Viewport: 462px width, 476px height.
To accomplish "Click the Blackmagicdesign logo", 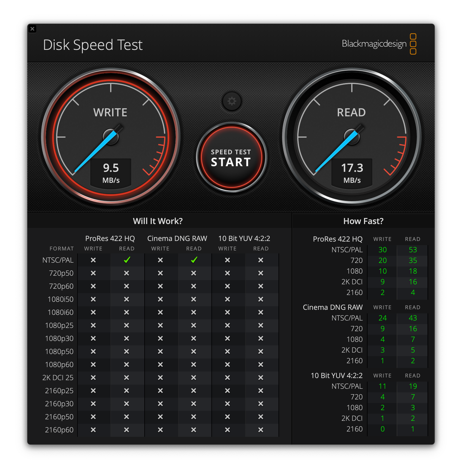I will [x=379, y=44].
